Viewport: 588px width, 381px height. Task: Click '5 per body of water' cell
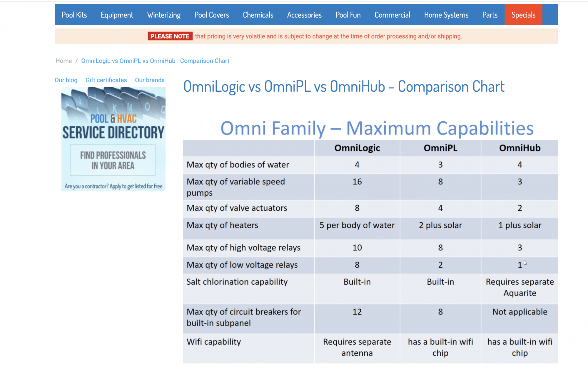pyautogui.click(x=357, y=225)
